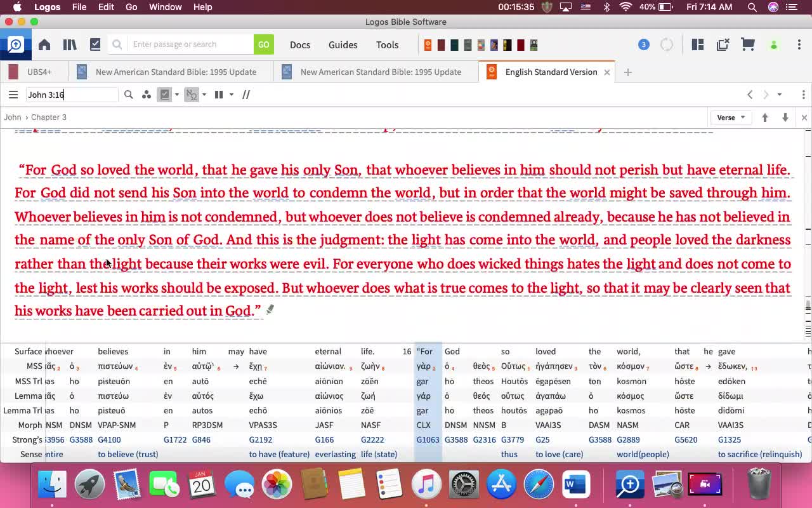Open the Guides menu
The height and width of the screenshot is (508, 812).
tap(343, 44)
